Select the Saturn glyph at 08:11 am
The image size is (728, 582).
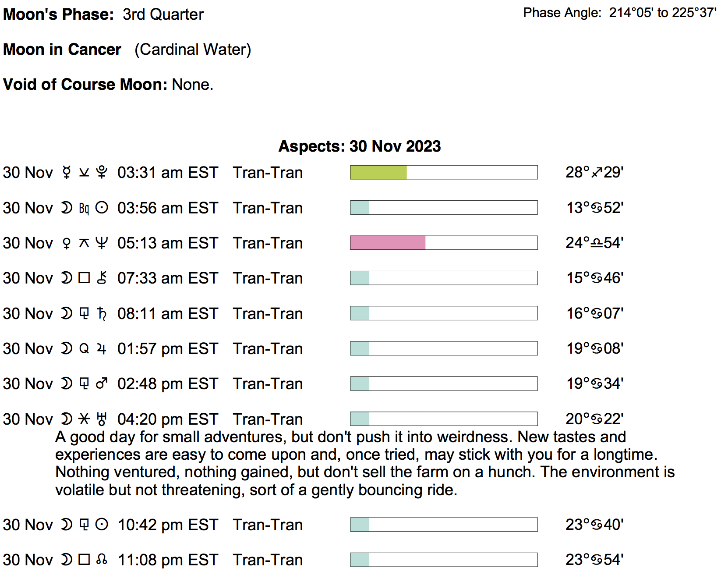(102, 313)
